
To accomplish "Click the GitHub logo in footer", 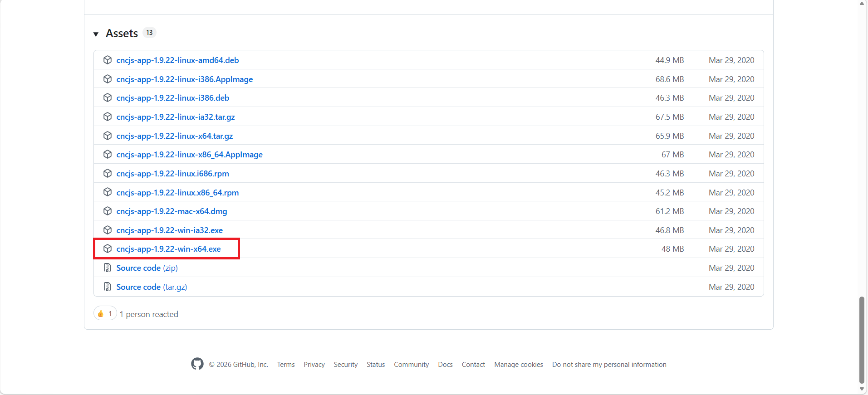I will [197, 364].
